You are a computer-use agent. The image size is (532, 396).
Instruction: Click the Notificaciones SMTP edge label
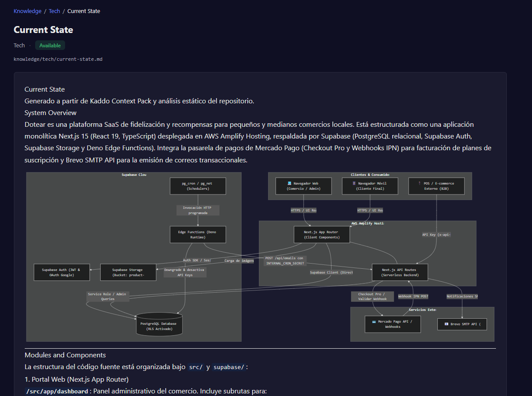[x=462, y=297]
